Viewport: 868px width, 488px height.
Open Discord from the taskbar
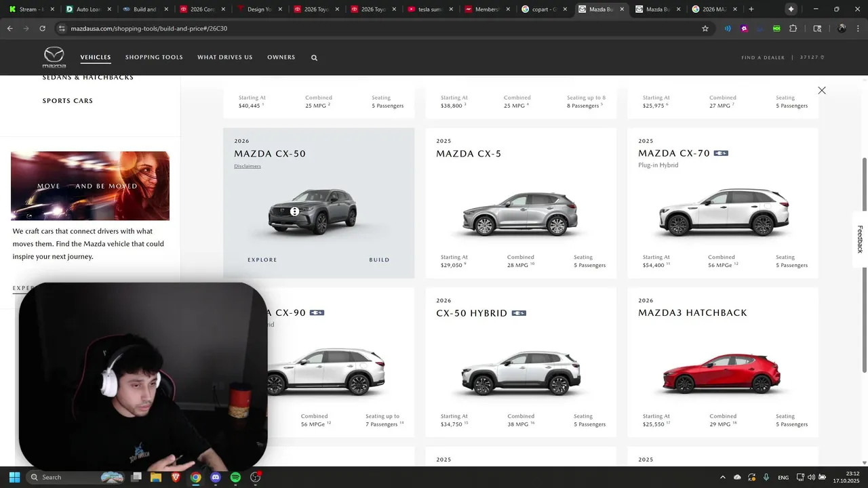[216, 477]
